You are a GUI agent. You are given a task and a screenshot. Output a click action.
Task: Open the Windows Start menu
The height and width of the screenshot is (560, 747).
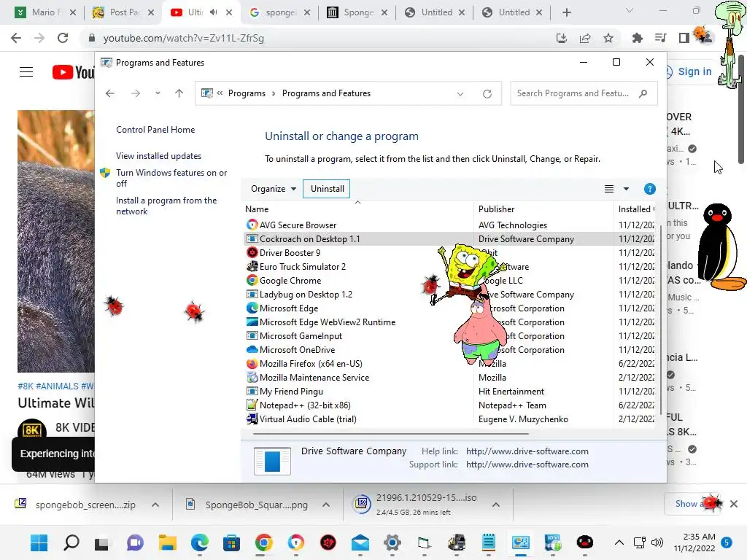point(39,542)
